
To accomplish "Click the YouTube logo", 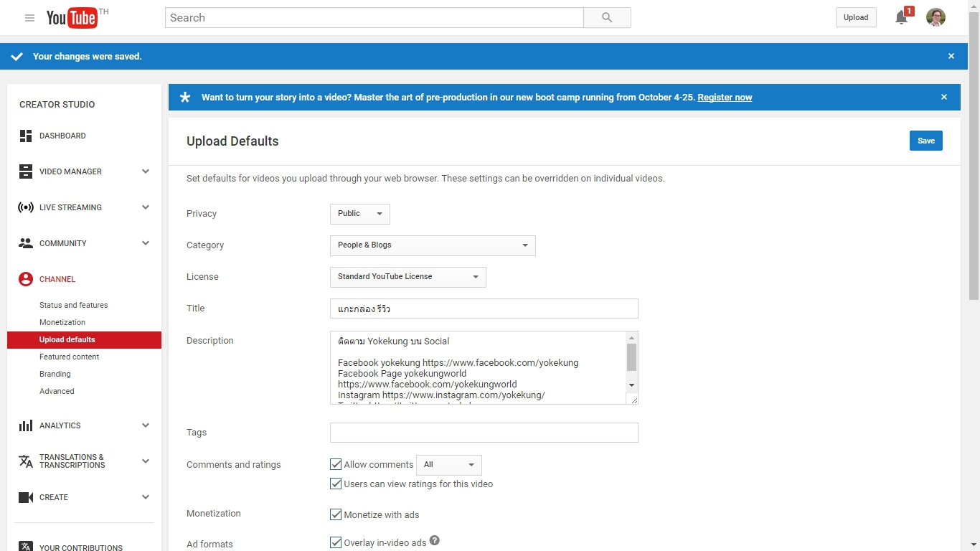I will point(72,18).
